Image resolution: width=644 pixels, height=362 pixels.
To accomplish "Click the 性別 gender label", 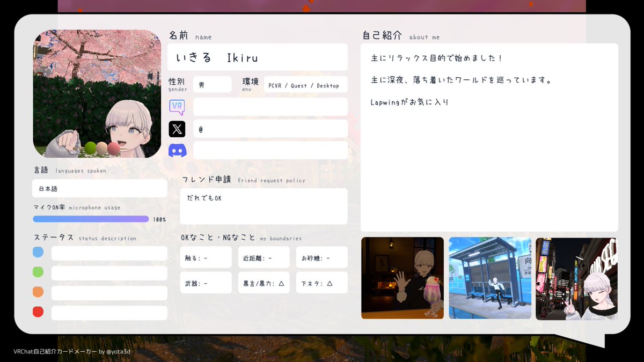I will 178,84.
